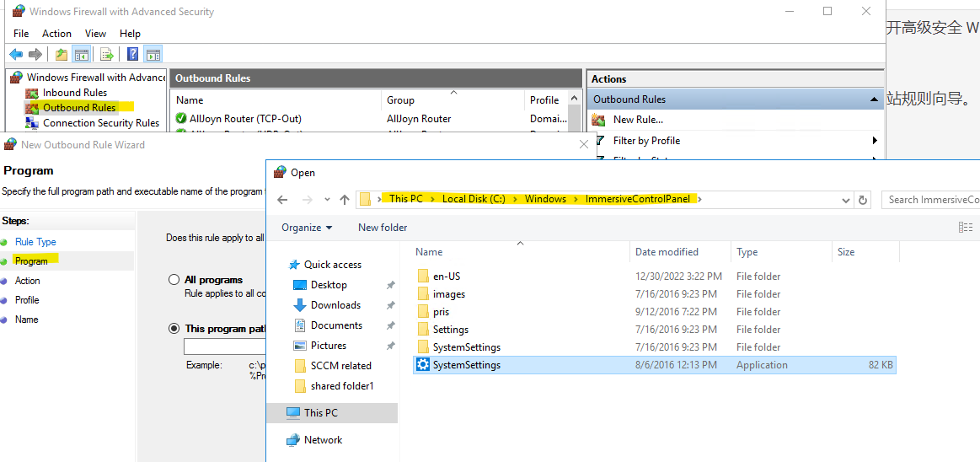Viewport: 980px width, 462px height.
Task: Select Inbound Rules in the console tree
Action: (74, 93)
